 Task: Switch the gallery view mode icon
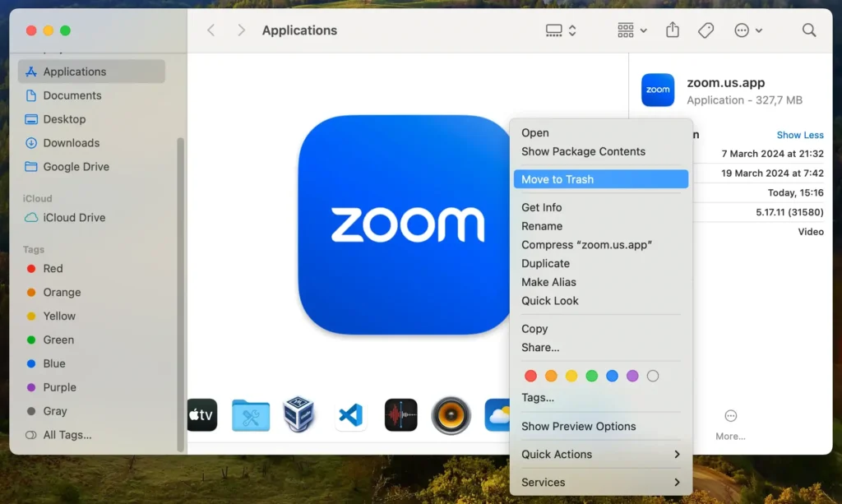pyautogui.click(x=553, y=30)
